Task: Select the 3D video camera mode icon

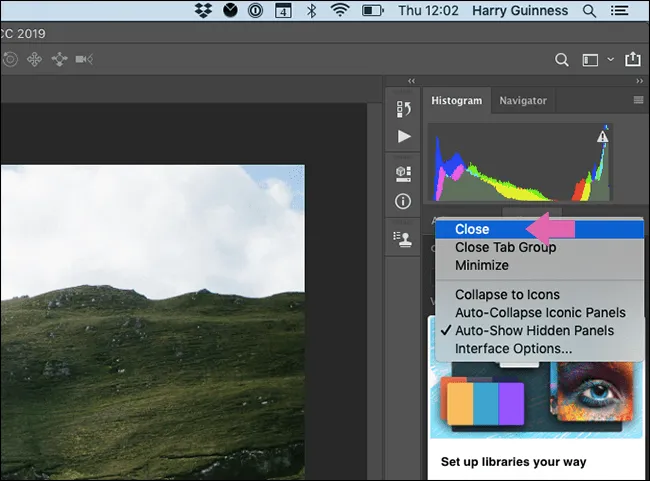Action: pos(86,60)
